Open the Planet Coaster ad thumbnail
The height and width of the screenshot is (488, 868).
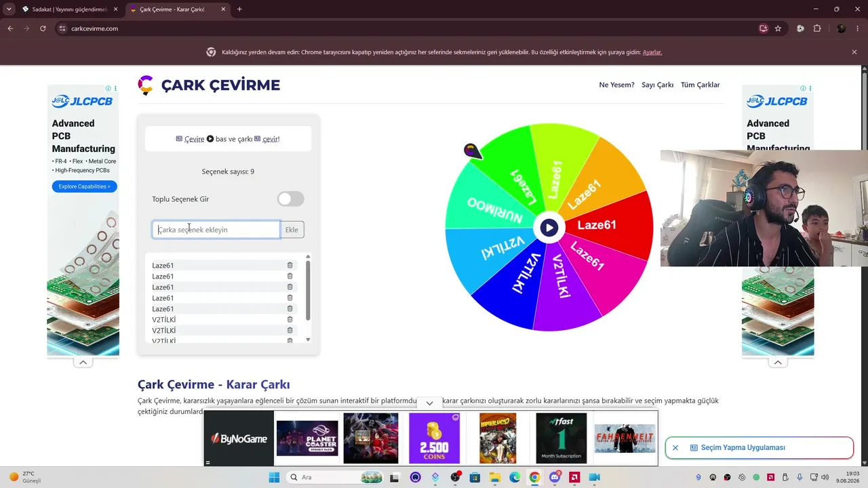coord(307,438)
